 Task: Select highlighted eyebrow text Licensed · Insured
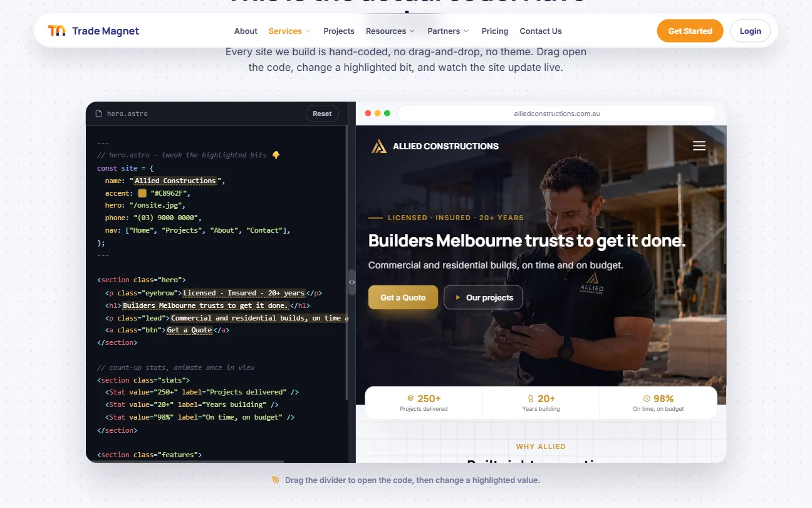pos(244,293)
